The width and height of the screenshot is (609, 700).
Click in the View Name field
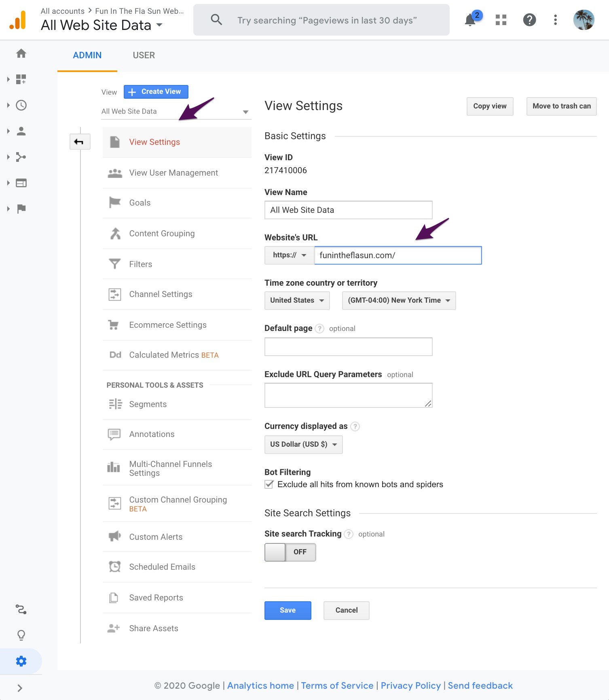348,210
